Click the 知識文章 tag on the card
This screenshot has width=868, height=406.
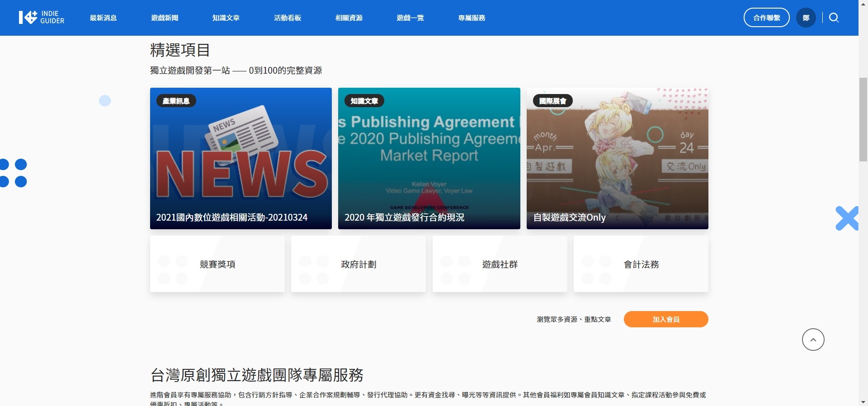pos(364,101)
